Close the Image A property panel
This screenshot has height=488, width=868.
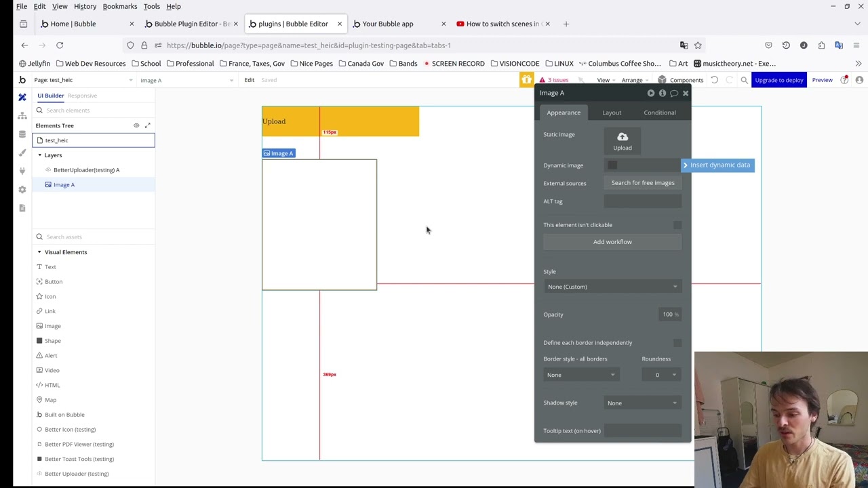coord(685,93)
